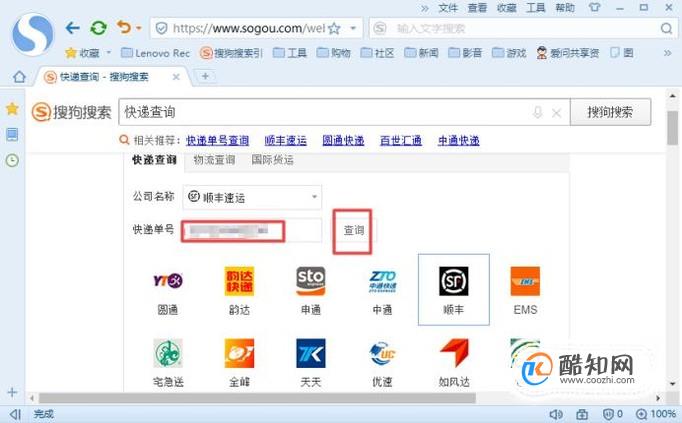Click the skin (shirt) icon
Screen dimensions: 682x423
(x=594, y=7)
